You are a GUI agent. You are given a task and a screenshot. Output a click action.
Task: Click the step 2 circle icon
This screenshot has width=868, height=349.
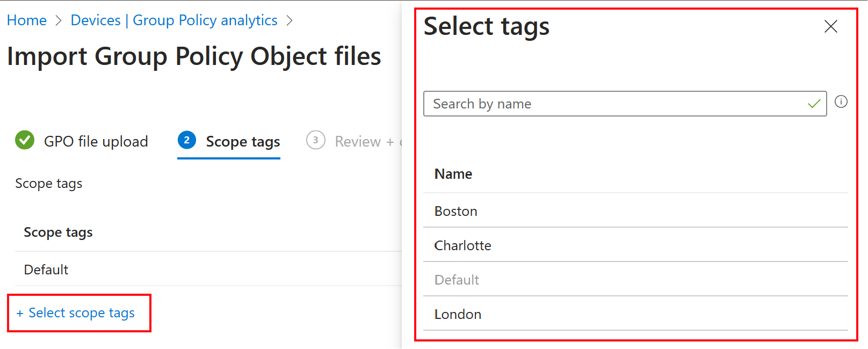pyautogui.click(x=186, y=140)
